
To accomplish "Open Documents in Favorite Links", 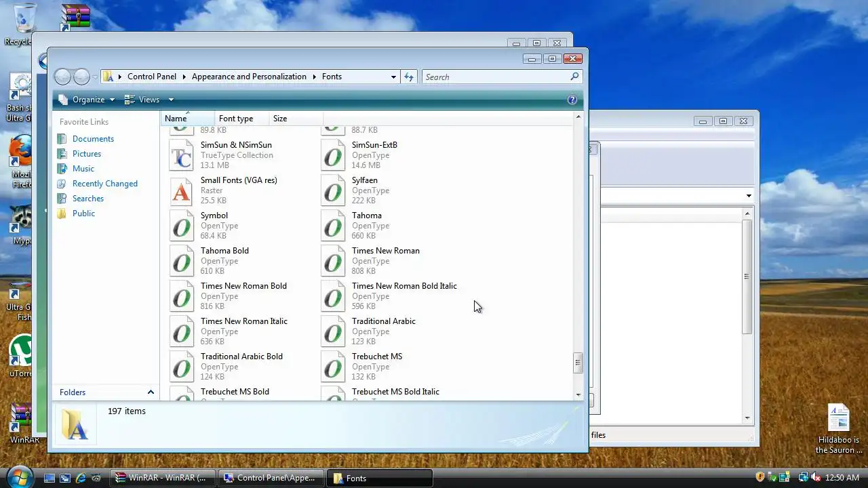I will click(93, 139).
